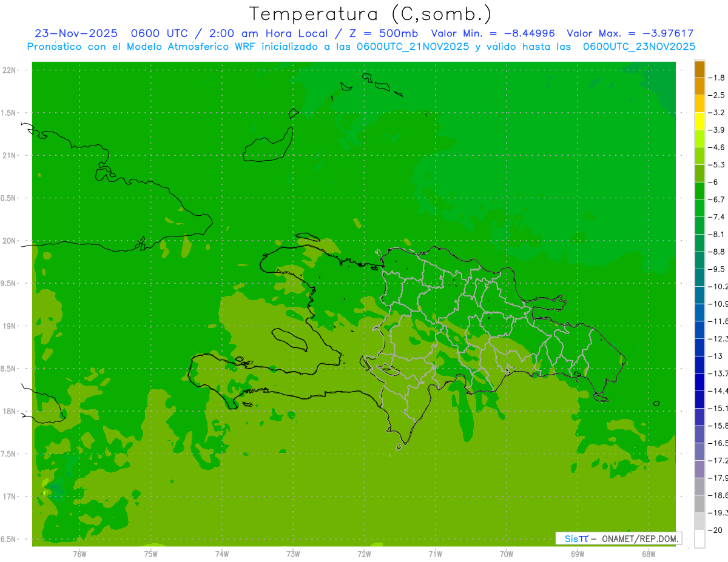This screenshot has width=728, height=562.
Task: Click the '-8.8' colorbar label
Action: [x=717, y=252]
